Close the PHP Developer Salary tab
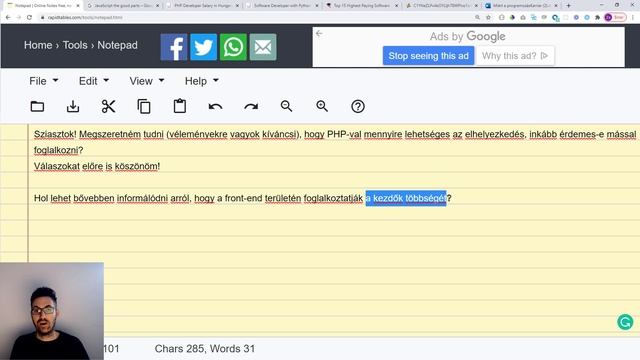The width and height of the screenshot is (640, 360). [237, 6]
